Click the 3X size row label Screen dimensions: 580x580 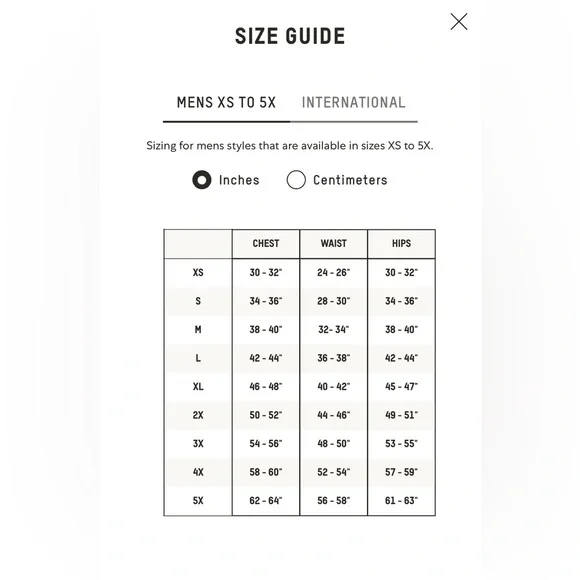pos(198,444)
